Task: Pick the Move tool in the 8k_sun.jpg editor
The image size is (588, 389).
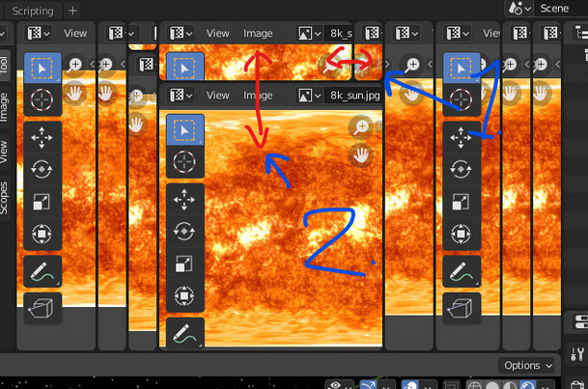Action: 184,200
